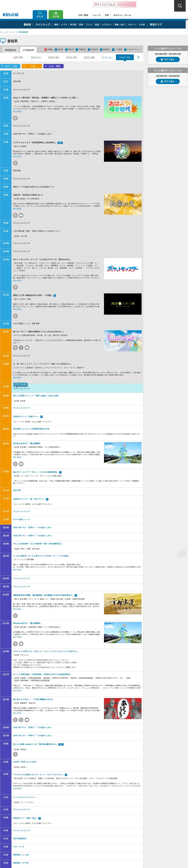This screenshot has width=188, height=868.
Task: Click the おはよう！輝き世代 thumbnail
Action: point(123,107)
